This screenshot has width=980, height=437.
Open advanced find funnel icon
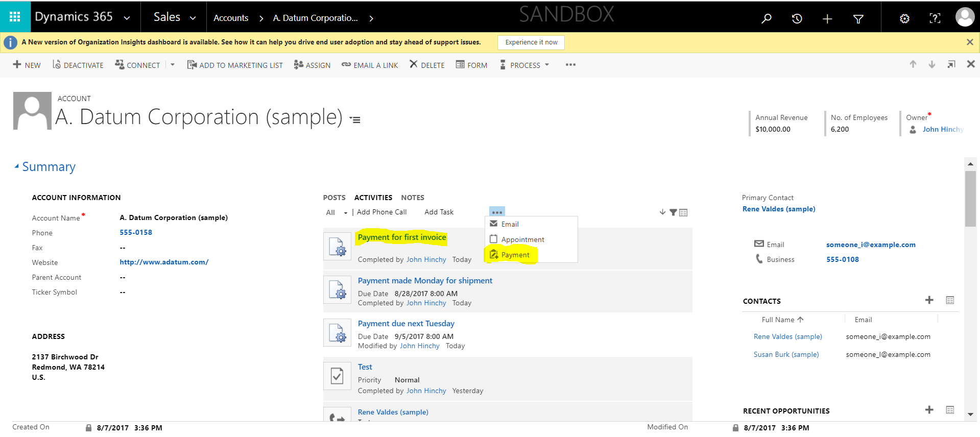tap(858, 18)
